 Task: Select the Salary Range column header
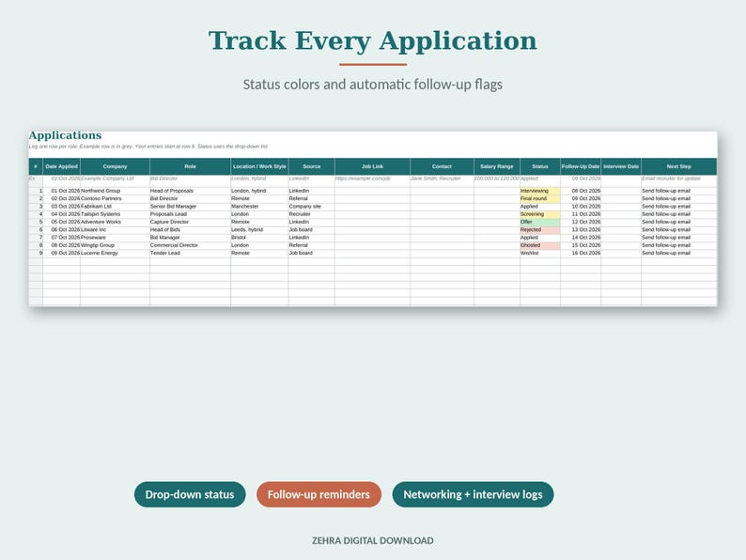coord(497,166)
